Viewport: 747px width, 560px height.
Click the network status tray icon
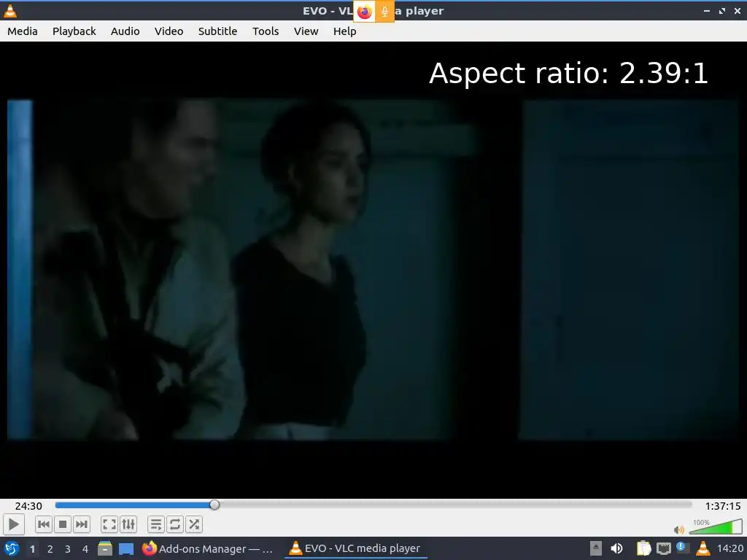(x=663, y=548)
